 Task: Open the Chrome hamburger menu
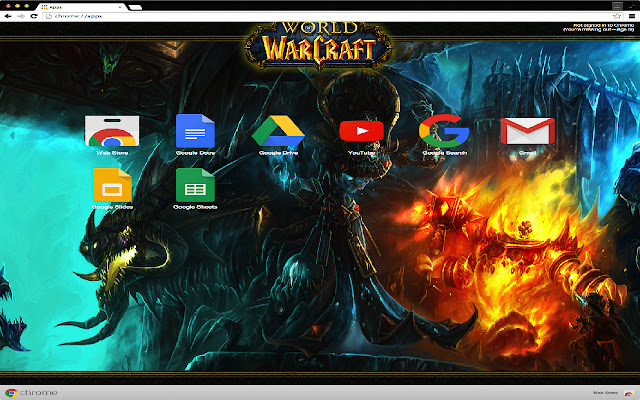coord(631,16)
